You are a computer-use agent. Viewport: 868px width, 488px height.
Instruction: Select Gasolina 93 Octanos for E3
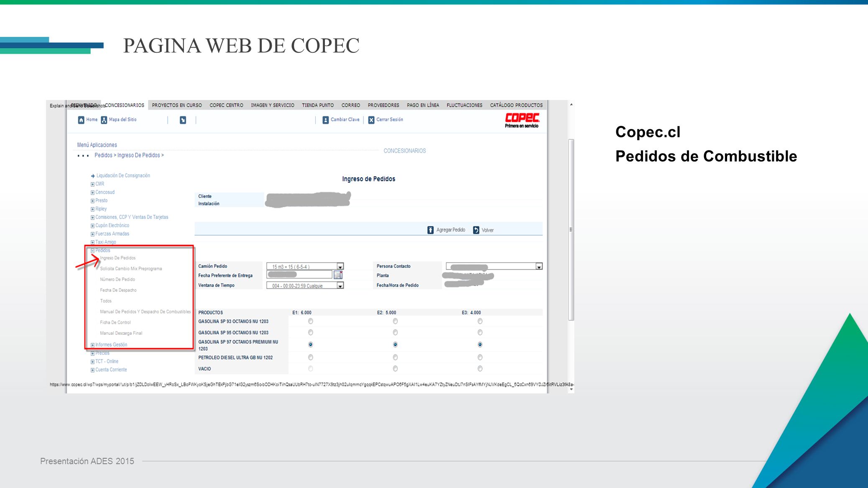coord(480,321)
